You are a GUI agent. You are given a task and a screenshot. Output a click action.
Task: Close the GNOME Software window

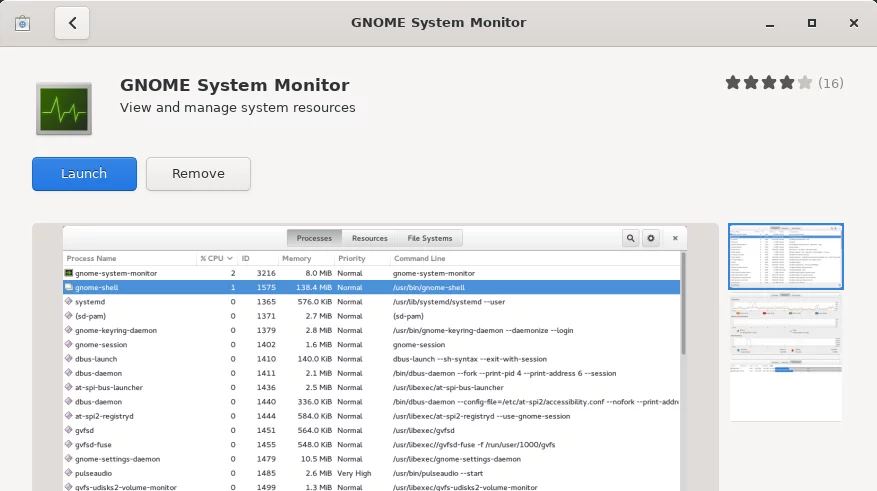point(854,23)
